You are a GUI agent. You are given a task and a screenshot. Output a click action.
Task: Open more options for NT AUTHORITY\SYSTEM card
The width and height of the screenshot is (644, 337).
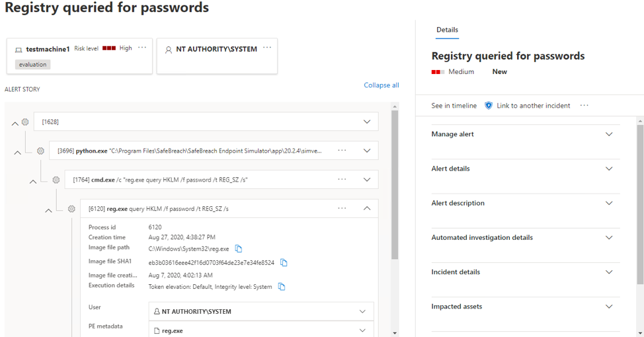click(267, 48)
